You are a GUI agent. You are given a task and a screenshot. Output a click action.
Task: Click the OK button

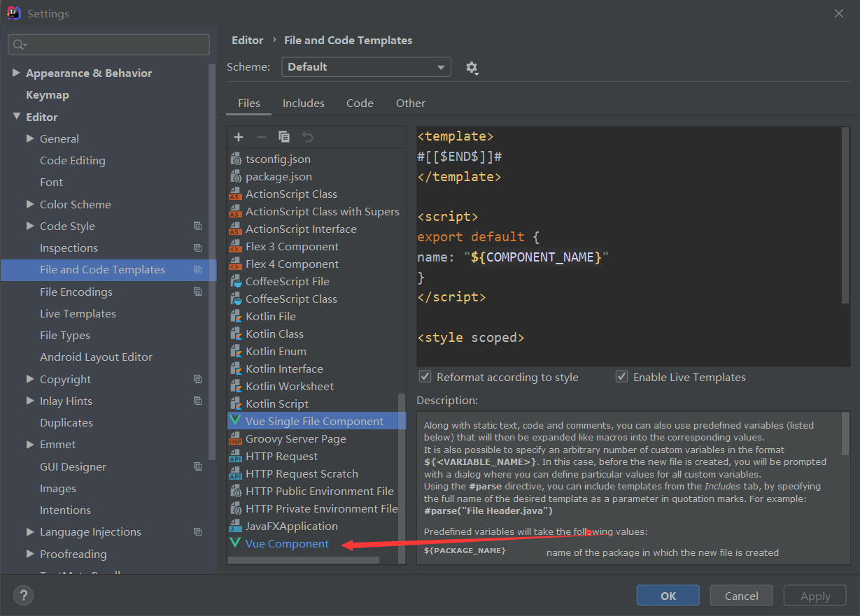[x=668, y=596]
